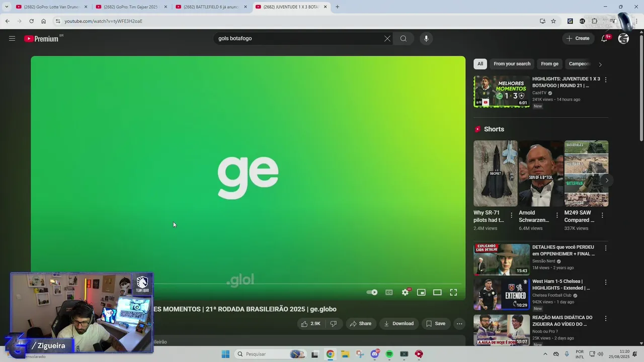Screen dimensions: 644x362
Task: Open M249 SAW short thumbnail
Action: click(586, 173)
